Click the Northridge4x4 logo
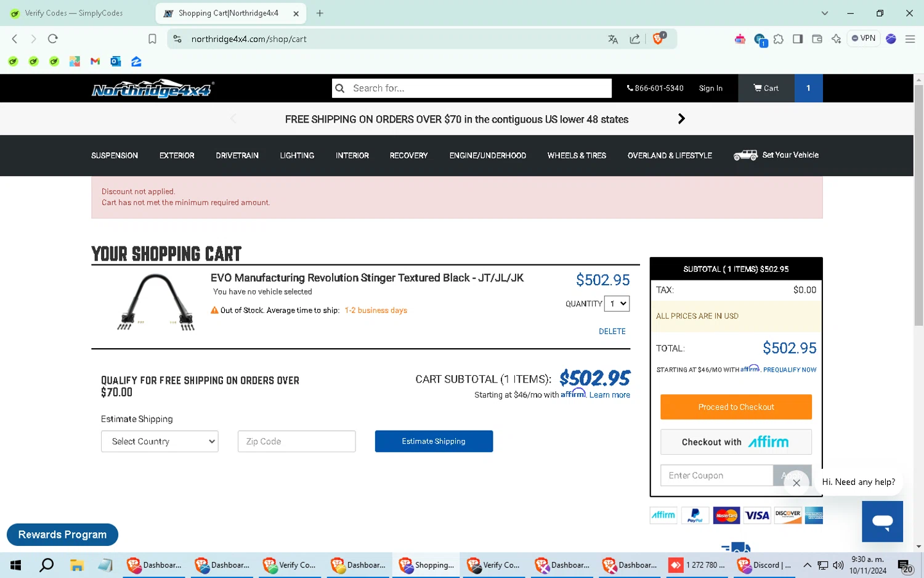The image size is (924, 578). point(153,89)
